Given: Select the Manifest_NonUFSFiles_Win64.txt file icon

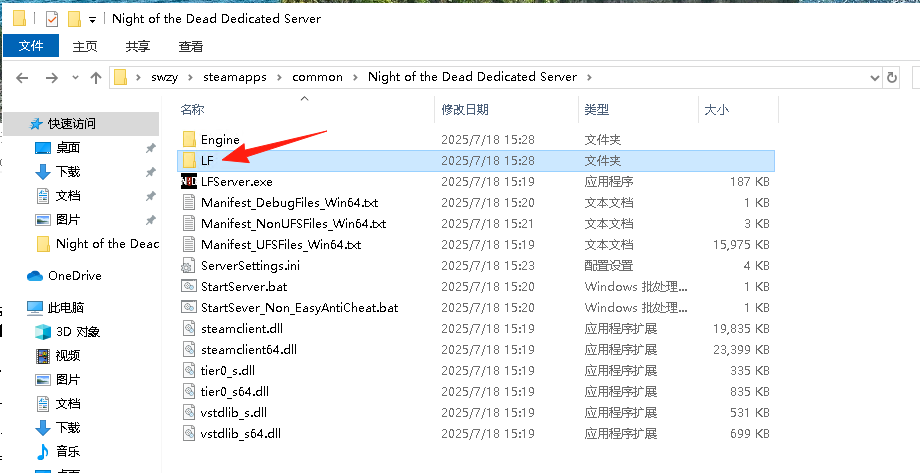Looking at the screenshot, I should click(189, 224).
